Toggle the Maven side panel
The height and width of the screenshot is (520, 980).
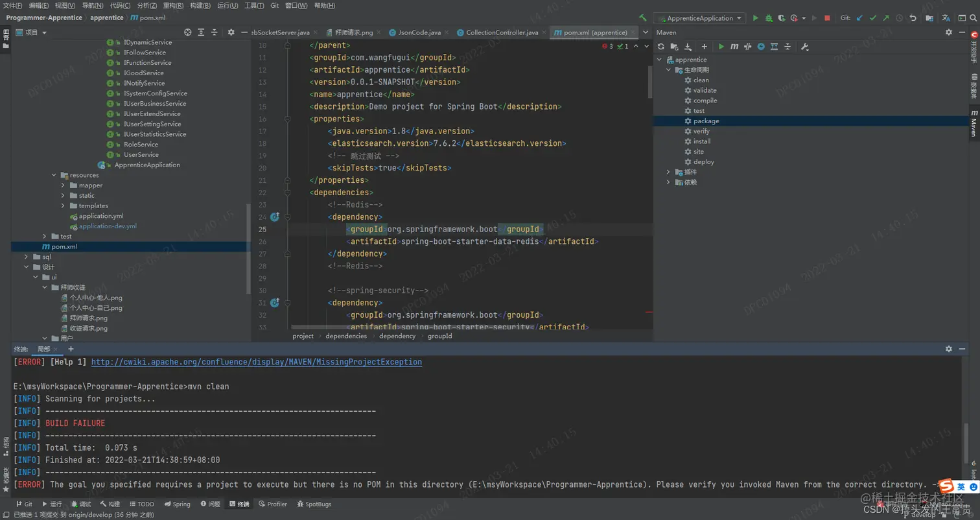(x=974, y=123)
